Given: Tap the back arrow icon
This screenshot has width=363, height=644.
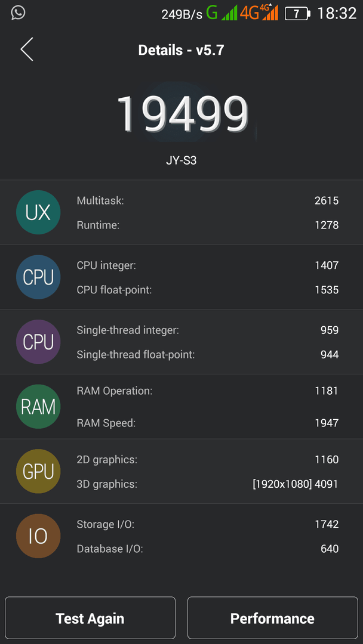Looking at the screenshot, I should coord(27,49).
